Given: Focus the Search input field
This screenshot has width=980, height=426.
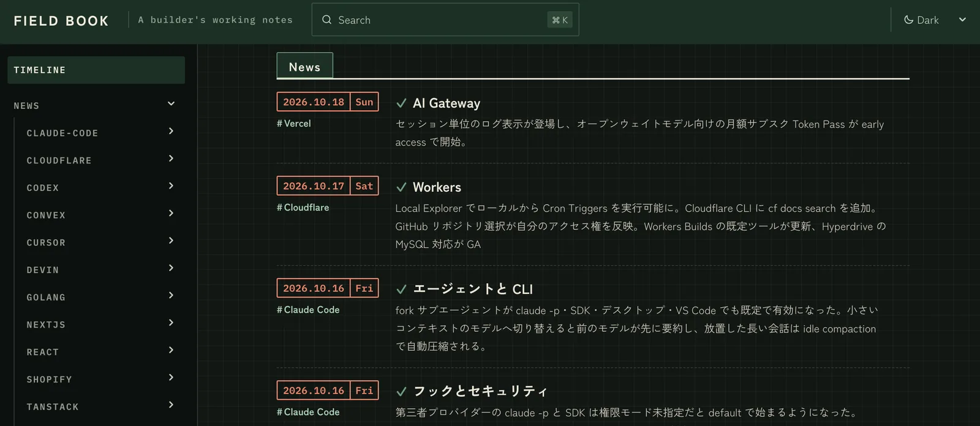Looking at the screenshot, I should (x=445, y=20).
